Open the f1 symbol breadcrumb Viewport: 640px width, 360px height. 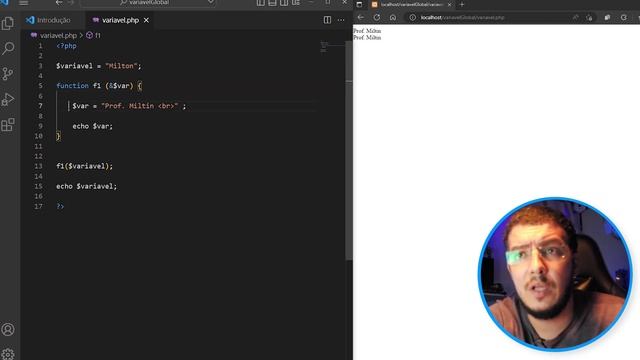pos(93,36)
